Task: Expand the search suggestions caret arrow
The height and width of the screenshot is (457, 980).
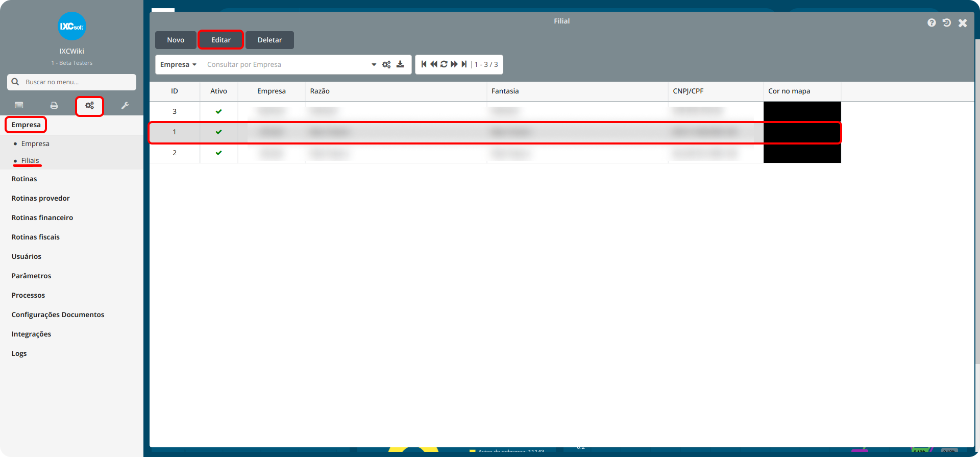Action: click(x=374, y=64)
